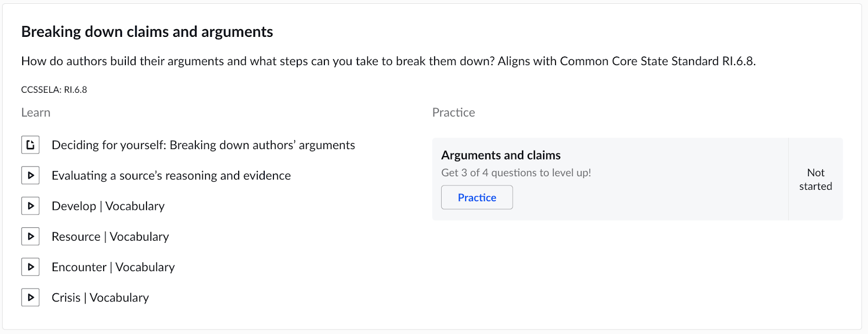
Task: Click the CCSSELA: RI.6.8 standard label
Action: pyautogui.click(x=54, y=90)
